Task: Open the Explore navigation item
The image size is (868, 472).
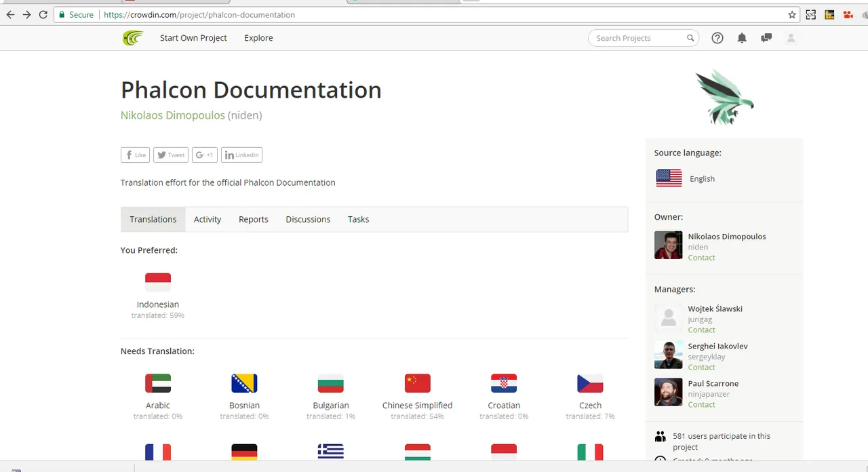Action: click(258, 38)
